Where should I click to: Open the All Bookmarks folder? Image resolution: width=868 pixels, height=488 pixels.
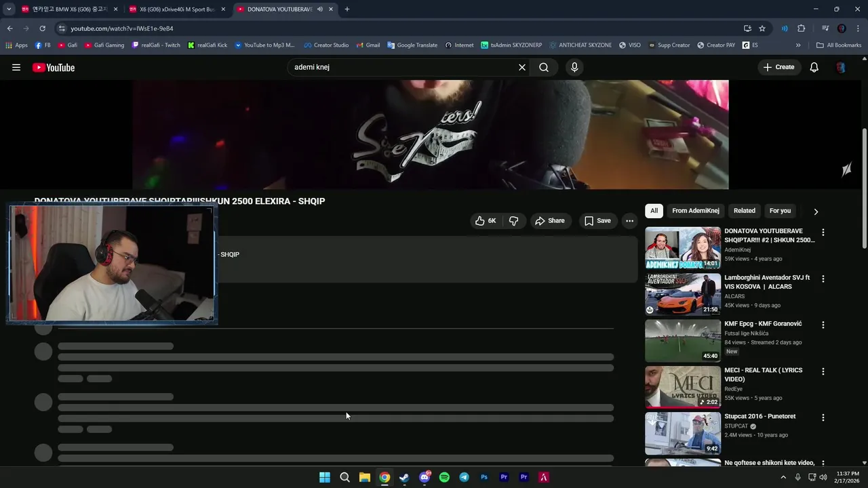pos(839,45)
